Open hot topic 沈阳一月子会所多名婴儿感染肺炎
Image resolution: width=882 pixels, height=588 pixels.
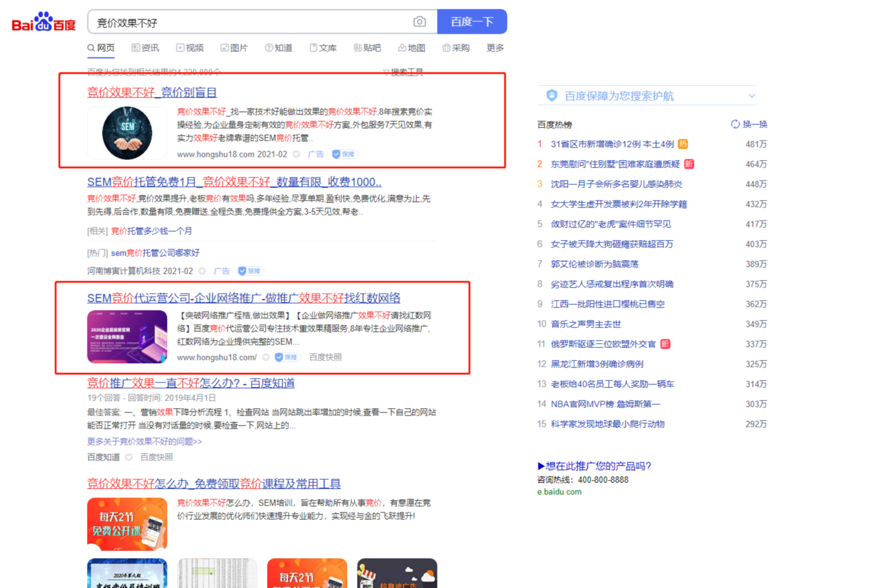tap(616, 184)
